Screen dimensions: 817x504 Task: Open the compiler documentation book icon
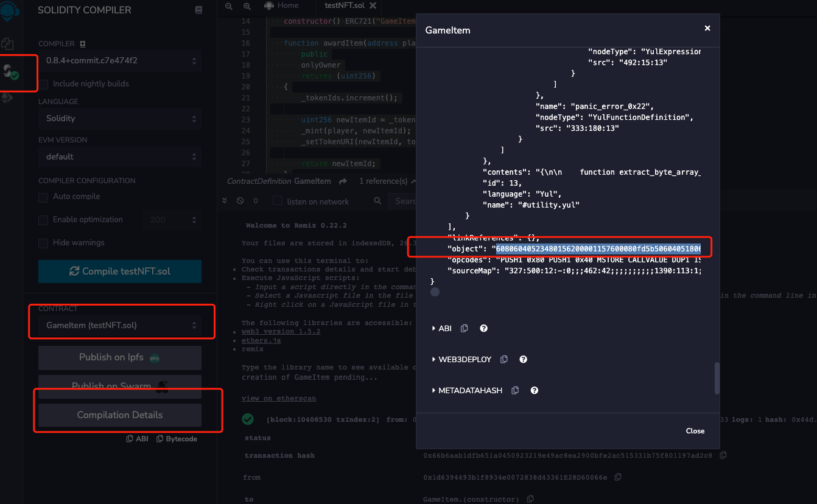click(198, 10)
